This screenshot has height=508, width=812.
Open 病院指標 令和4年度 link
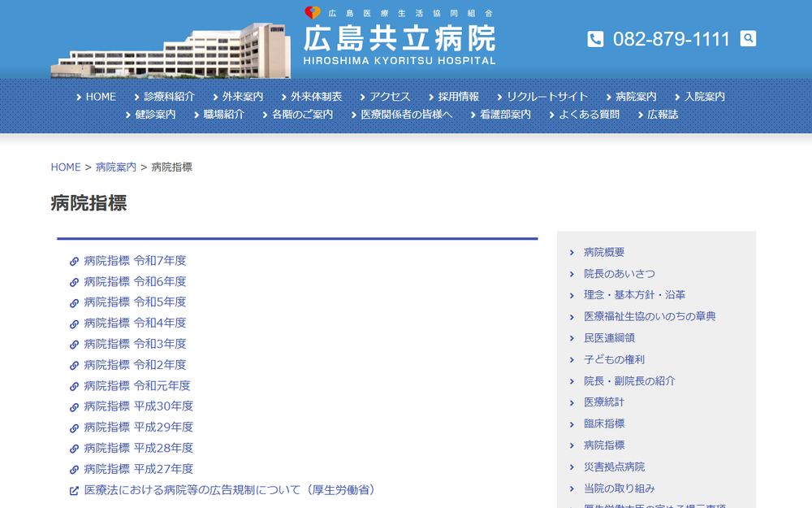coord(135,323)
